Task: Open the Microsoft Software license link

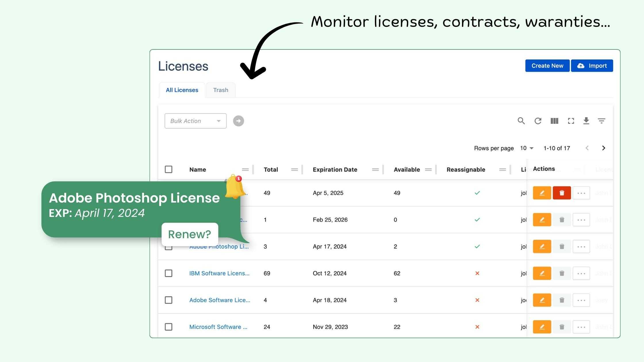Action: click(x=218, y=327)
